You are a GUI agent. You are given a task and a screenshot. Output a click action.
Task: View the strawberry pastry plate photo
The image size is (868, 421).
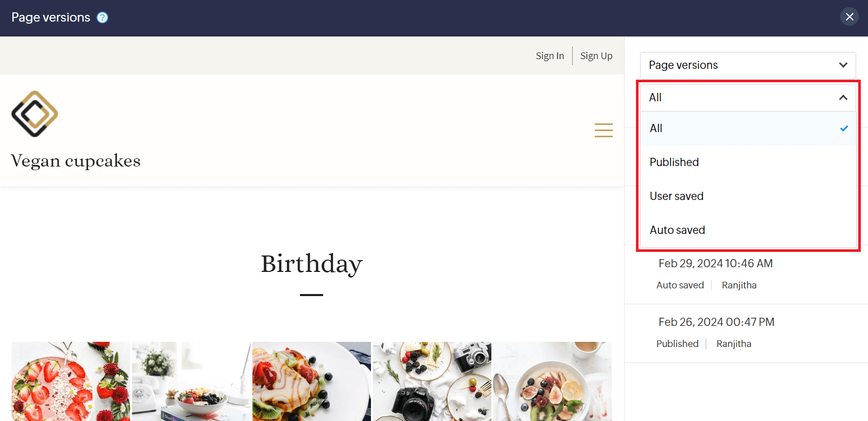(311, 381)
